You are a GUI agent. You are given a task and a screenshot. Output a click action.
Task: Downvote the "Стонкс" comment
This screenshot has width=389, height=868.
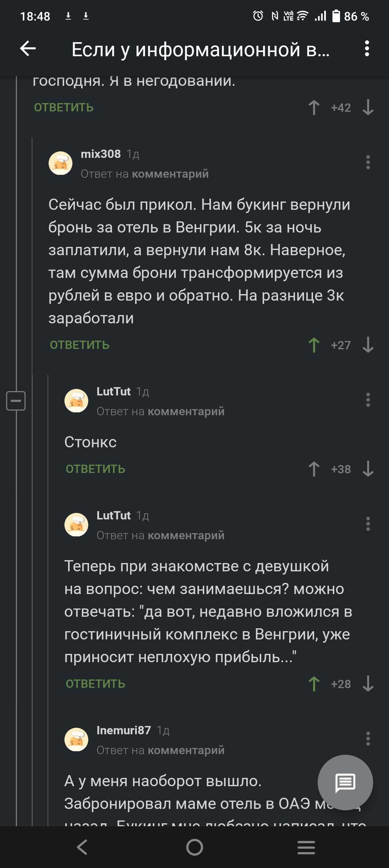coord(368,469)
